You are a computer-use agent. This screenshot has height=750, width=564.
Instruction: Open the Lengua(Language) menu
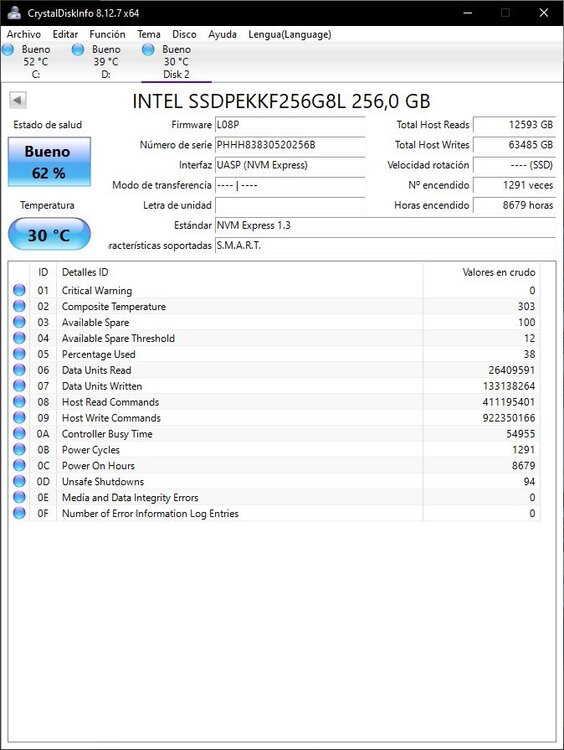click(289, 34)
